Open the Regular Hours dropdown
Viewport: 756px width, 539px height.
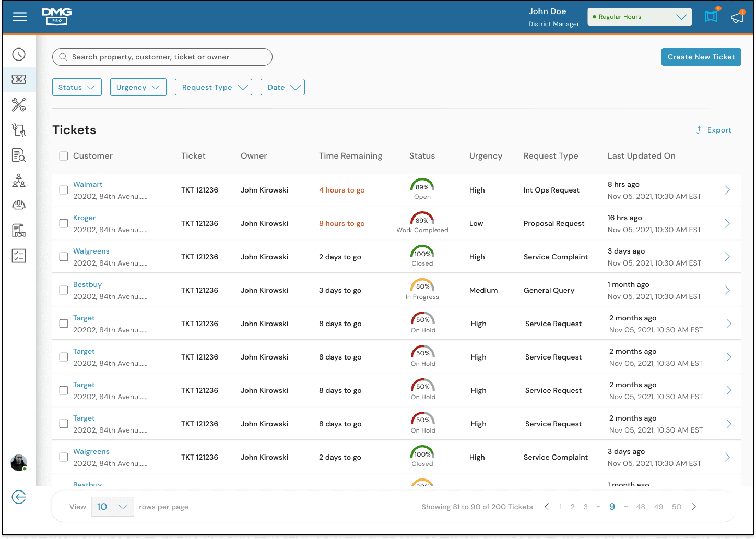640,17
